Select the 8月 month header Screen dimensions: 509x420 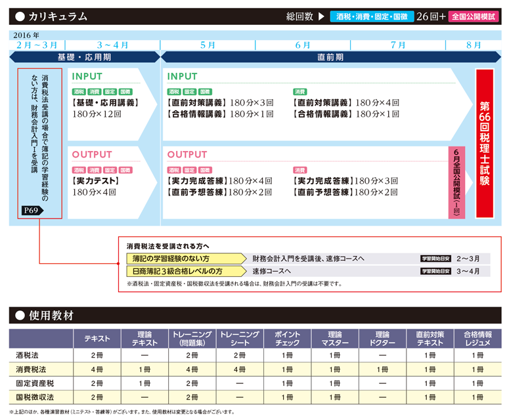[473, 45]
